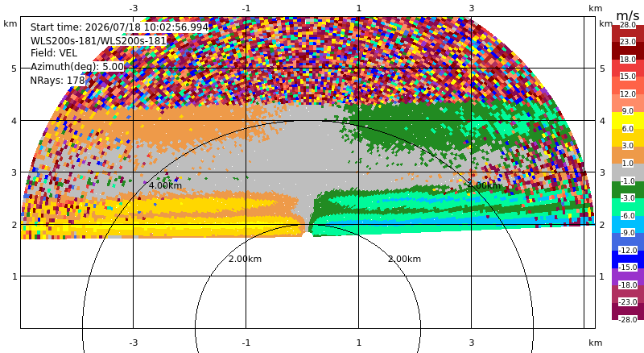Screen dimensions: 644x353
Task: Click the Azimuth(deg): 5.00 label
Action: (x=76, y=67)
